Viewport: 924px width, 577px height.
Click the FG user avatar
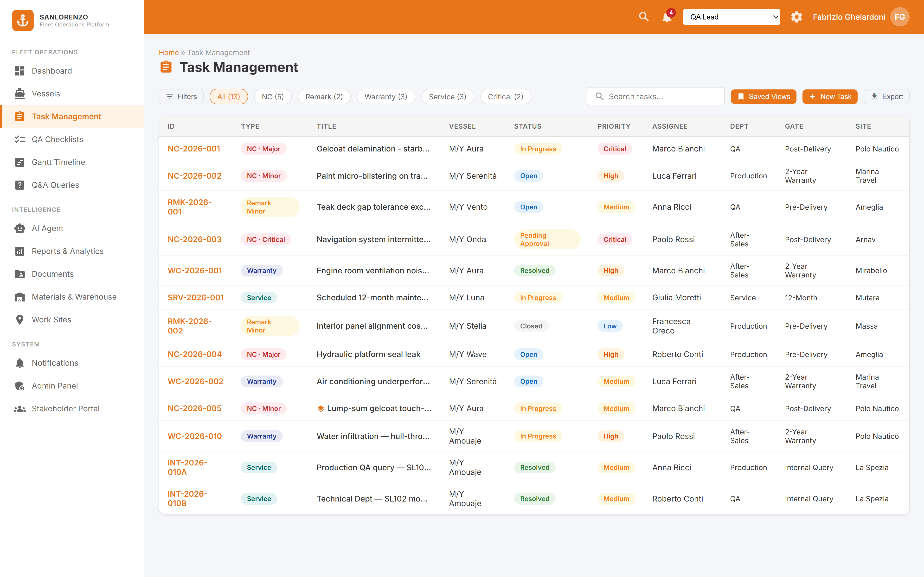pos(899,17)
